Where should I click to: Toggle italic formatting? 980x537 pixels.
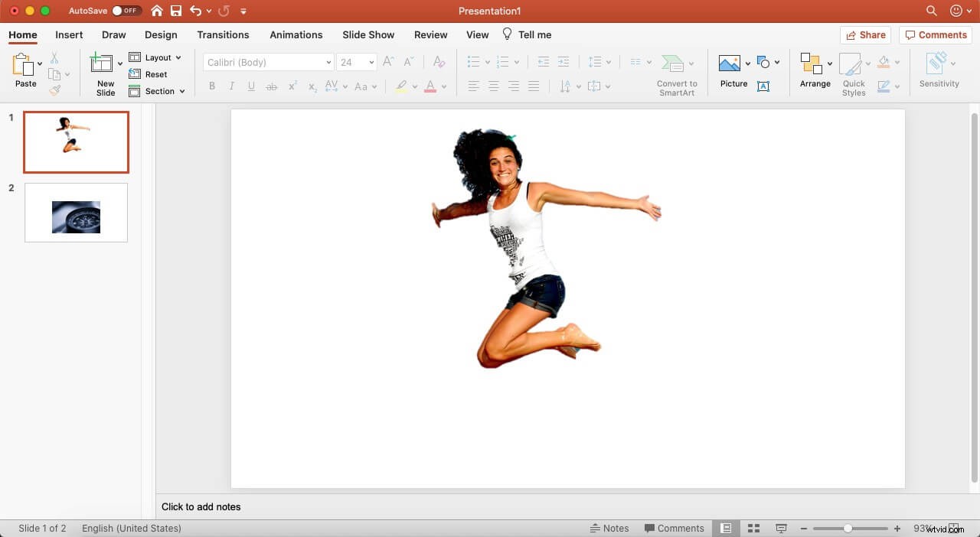[x=231, y=86]
